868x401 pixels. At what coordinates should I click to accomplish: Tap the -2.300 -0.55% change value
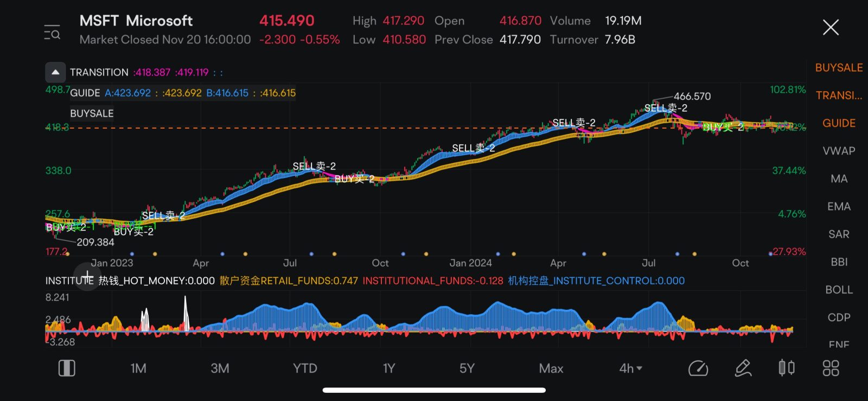tap(299, 40)
